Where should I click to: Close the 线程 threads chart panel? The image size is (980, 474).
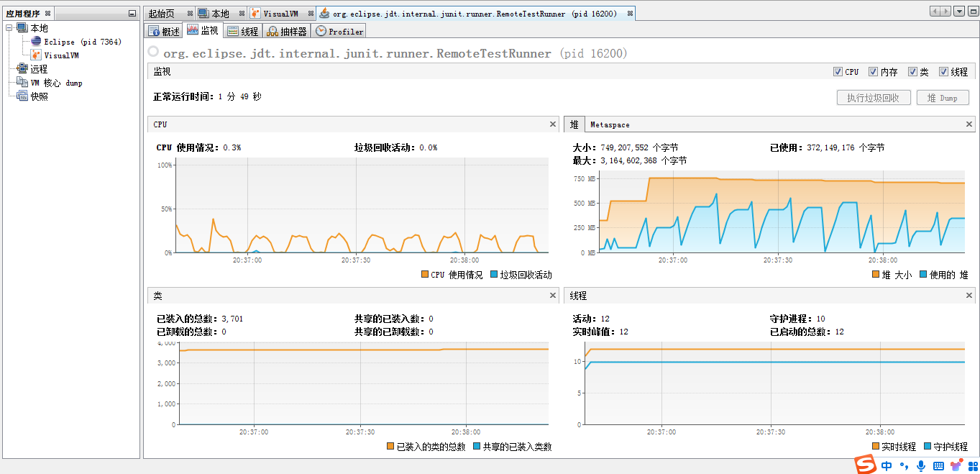coord(970,296)
